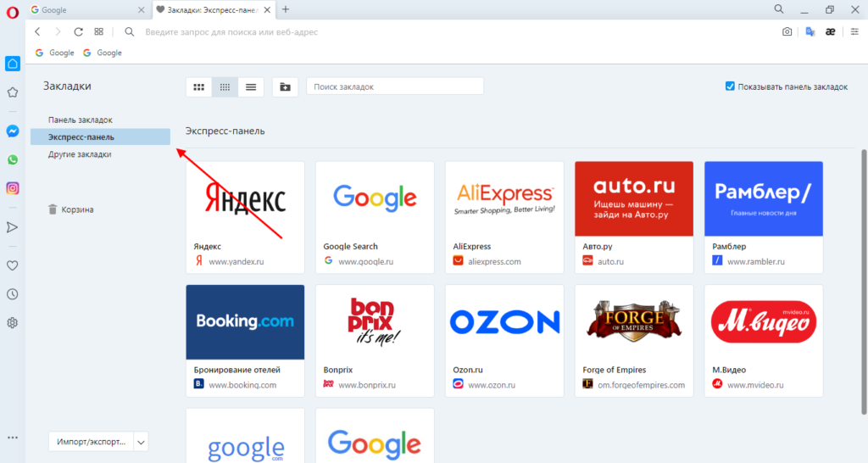Select Other bookmarks in the left panel
Screen dimensions: 868x463
tap(80, 154)
